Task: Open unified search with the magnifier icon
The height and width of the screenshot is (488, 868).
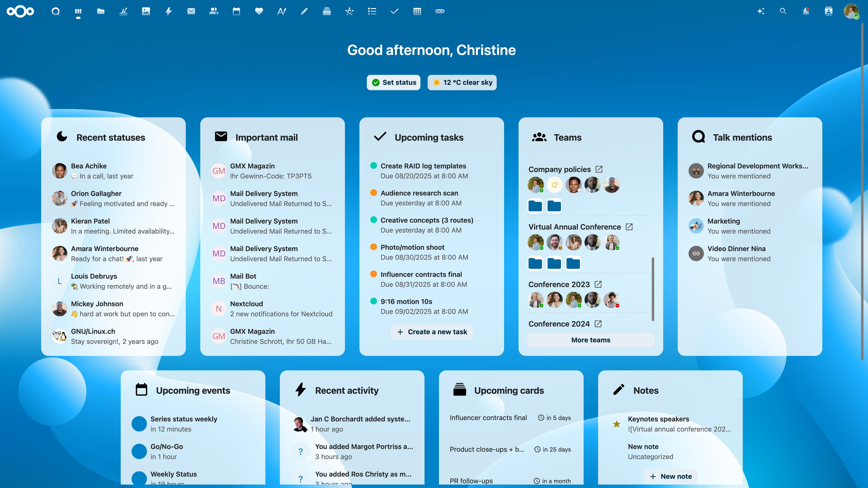Action: [x=783, y=11]
